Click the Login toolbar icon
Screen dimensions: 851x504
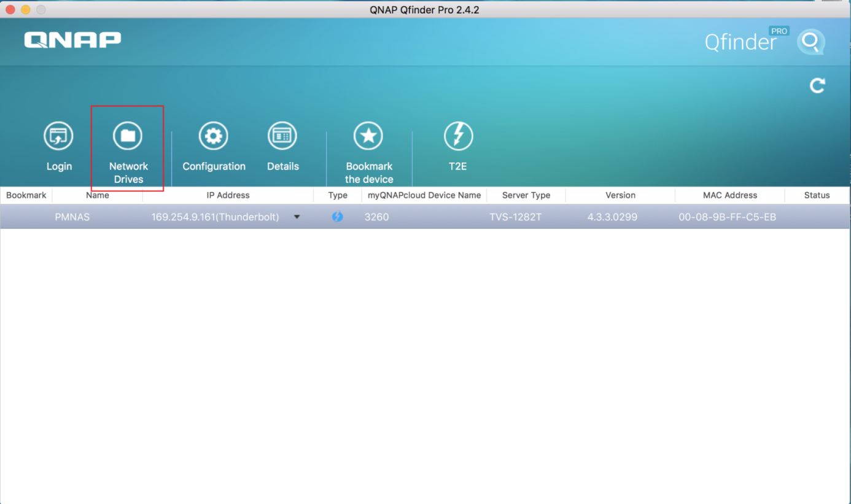click(x=58, y=136)
